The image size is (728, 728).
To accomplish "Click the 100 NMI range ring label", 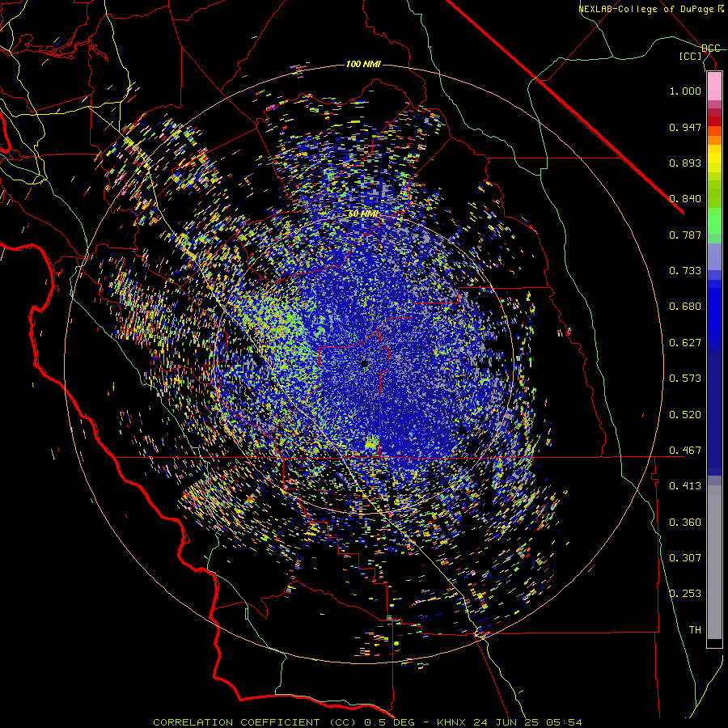I will (363, 64).
